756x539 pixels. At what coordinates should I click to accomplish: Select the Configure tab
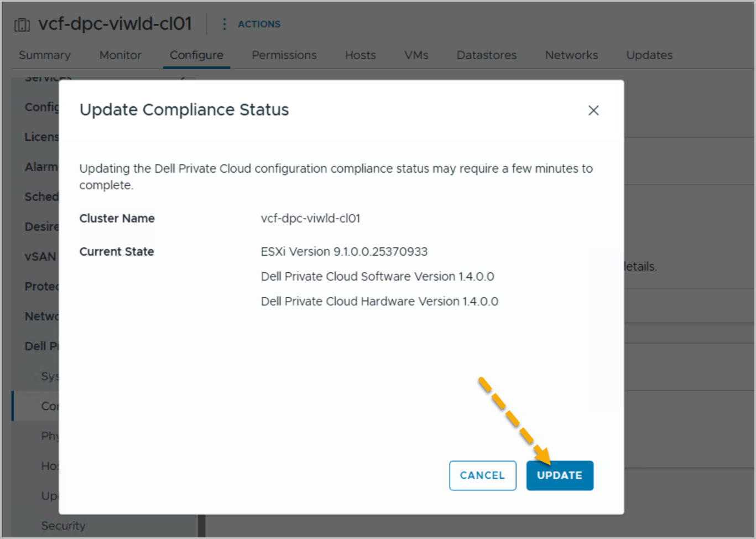196,55
